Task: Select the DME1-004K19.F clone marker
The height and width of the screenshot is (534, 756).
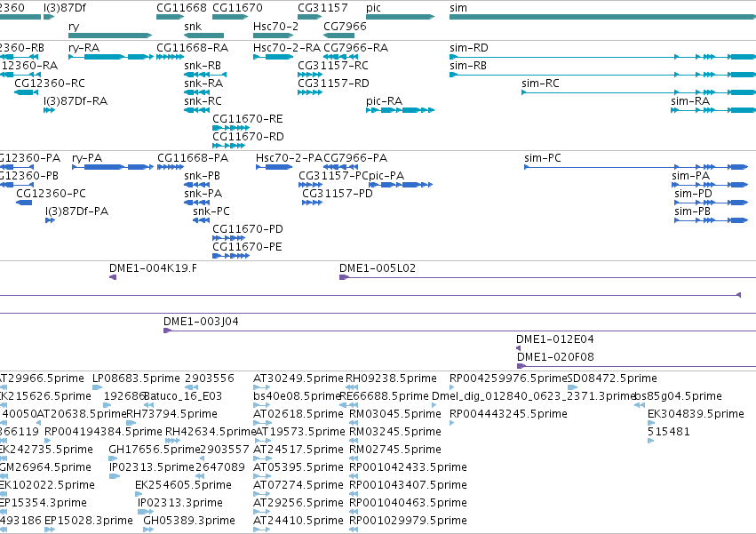Action: [113, 277]
